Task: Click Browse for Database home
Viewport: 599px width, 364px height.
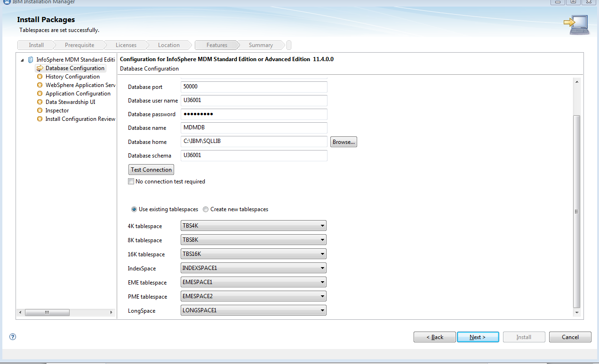Action: click(343, 142)
